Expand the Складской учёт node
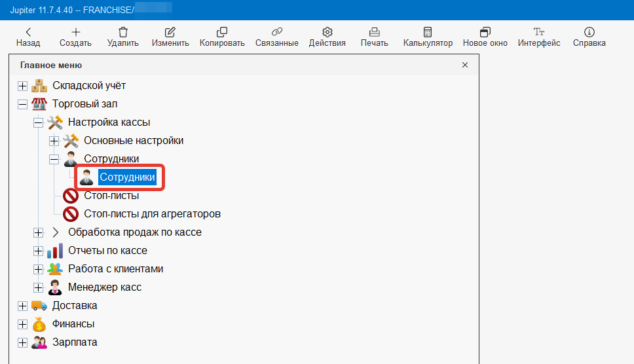This screenshot has width=634, height=364. [x=22, y=86]
